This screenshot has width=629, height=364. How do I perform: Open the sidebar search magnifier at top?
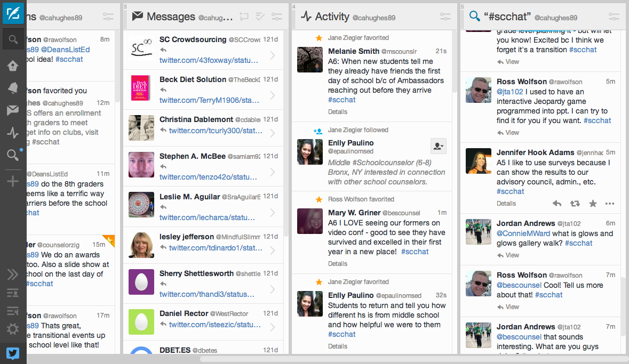coord(13,39)
